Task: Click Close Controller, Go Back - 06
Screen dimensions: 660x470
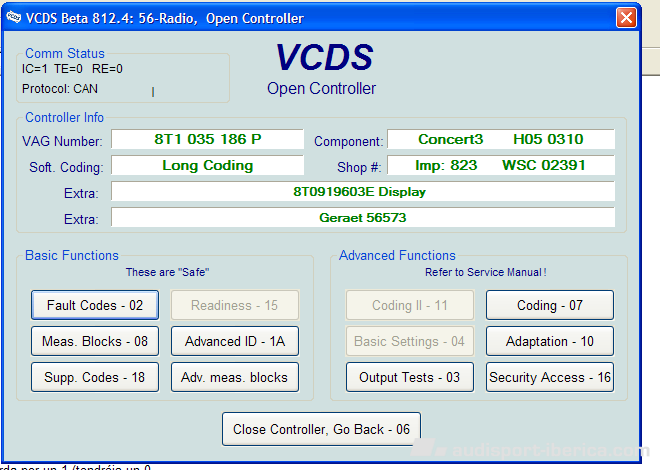Action: [x=321, y=429]
